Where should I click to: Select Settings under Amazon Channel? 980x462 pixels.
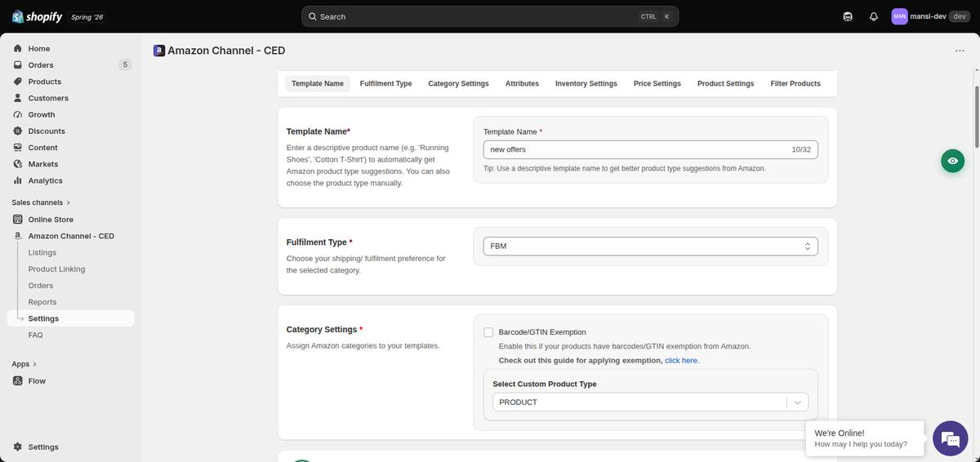pos(70,318)
